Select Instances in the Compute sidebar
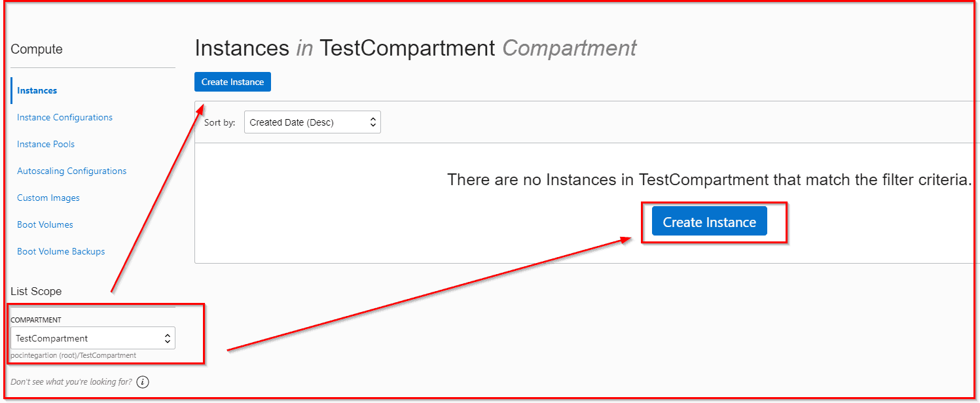 point(35,90)
